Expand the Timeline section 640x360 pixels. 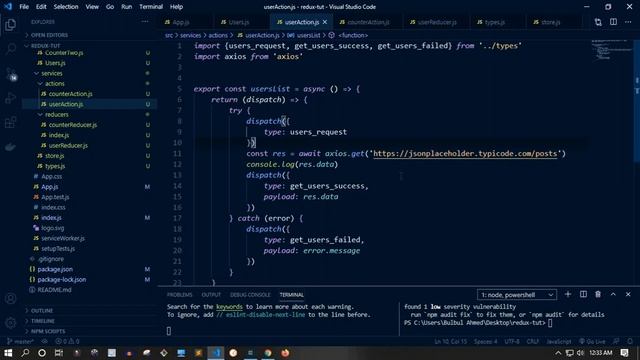(42, 321)
